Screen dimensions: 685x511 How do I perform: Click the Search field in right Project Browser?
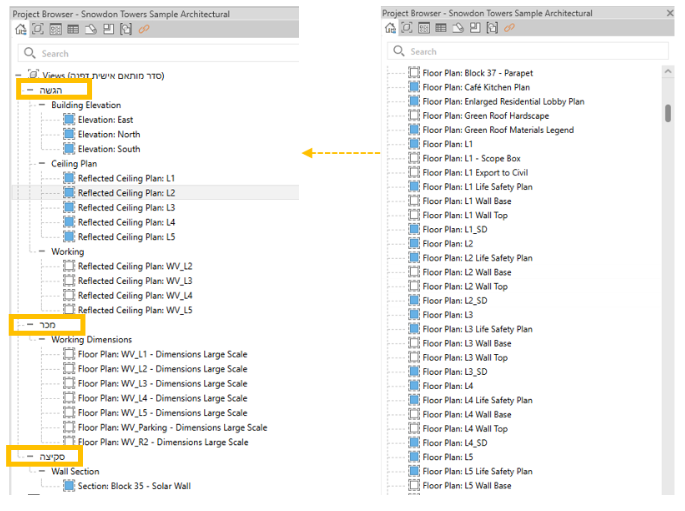pyautogui.click(x=528, y=51)
